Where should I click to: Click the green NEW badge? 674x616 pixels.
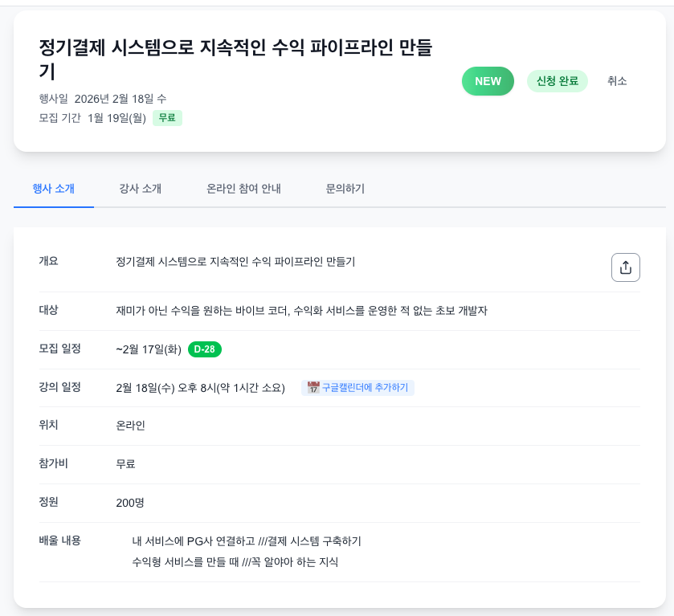(488, 81)
